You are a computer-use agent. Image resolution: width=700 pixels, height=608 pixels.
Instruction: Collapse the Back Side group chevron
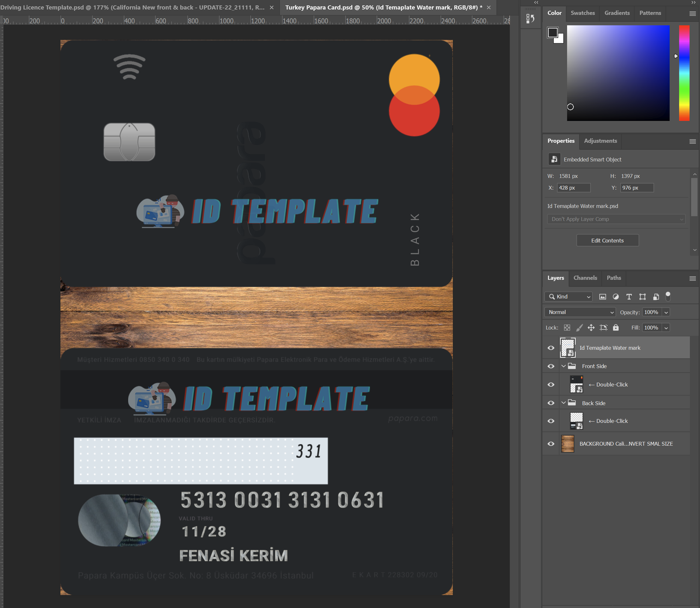click(x=563, y=403)
